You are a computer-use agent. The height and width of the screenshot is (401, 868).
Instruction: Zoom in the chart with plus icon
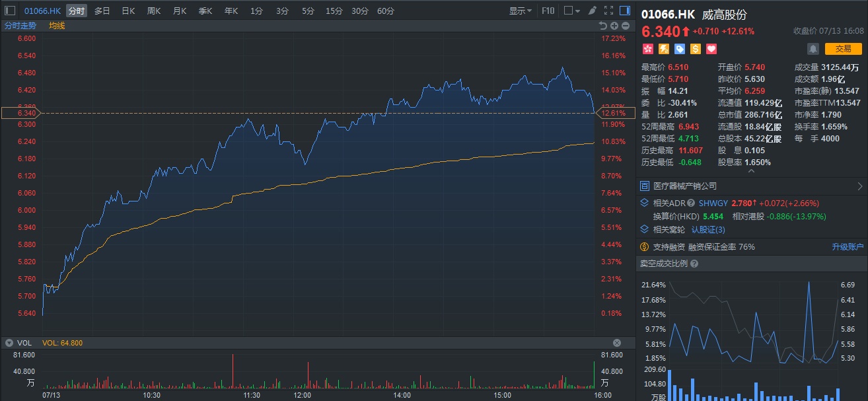[x=614, y=26]
